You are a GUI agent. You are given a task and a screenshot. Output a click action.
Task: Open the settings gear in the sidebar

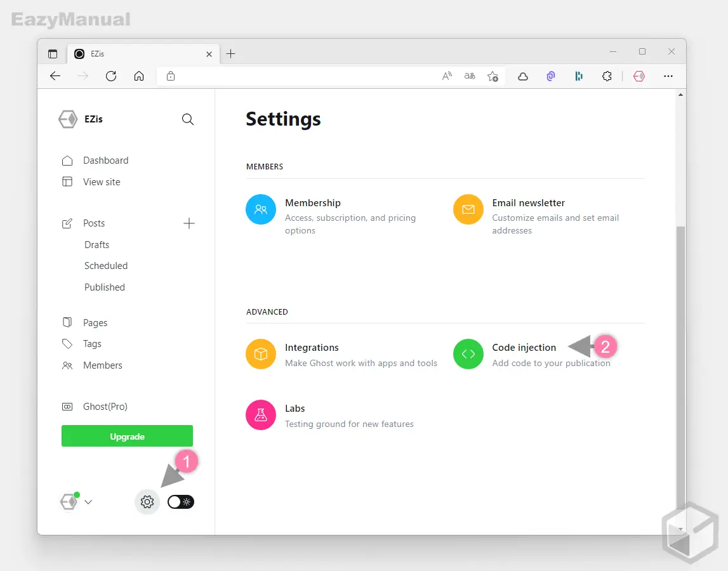[x=147, y=502]
